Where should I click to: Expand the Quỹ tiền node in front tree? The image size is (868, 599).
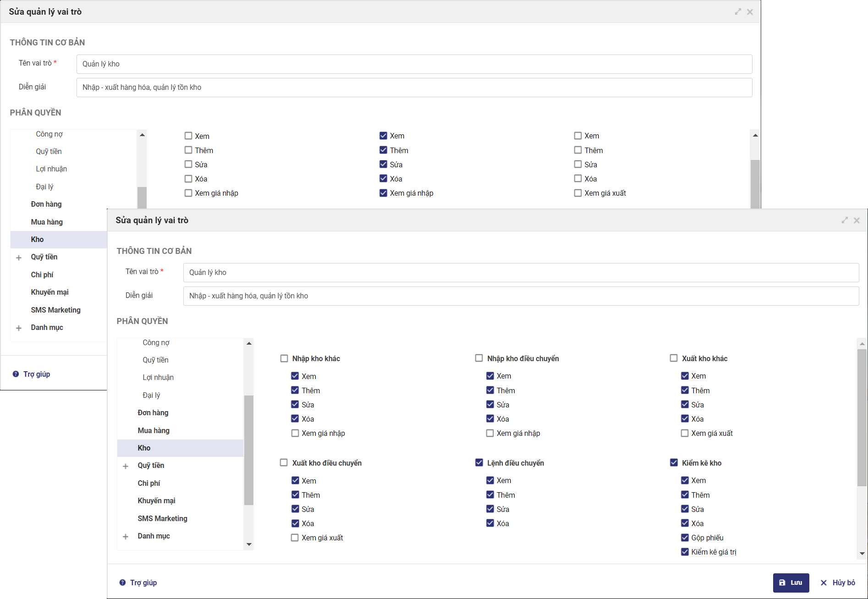126,466
